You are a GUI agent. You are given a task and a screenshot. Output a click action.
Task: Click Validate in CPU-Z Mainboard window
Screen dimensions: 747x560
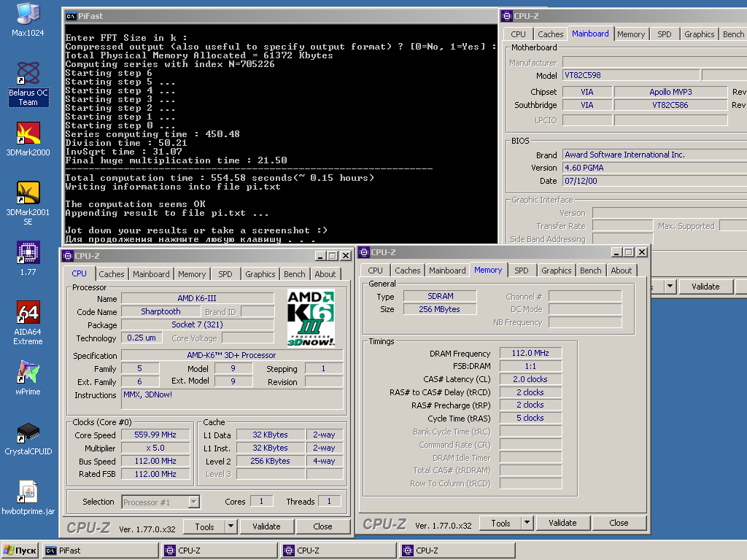click(705, 287)
